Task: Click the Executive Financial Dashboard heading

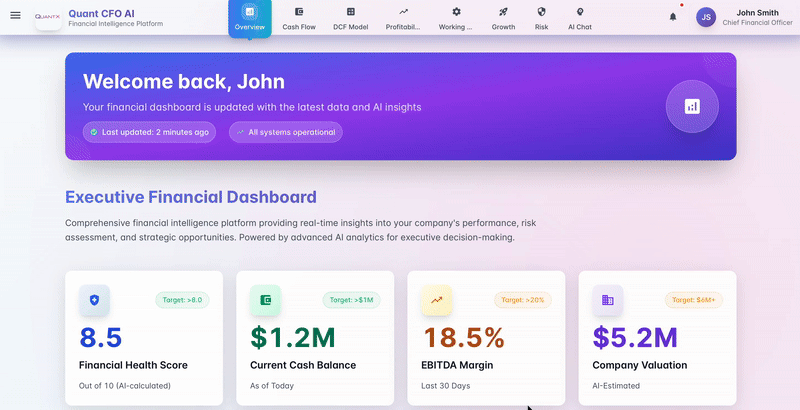Action: [x=191, y=197]
